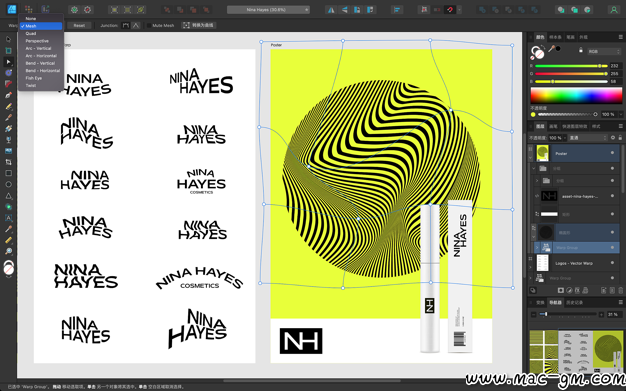
Task: Open the RGB color model dropdown
Action: point(604,52)
